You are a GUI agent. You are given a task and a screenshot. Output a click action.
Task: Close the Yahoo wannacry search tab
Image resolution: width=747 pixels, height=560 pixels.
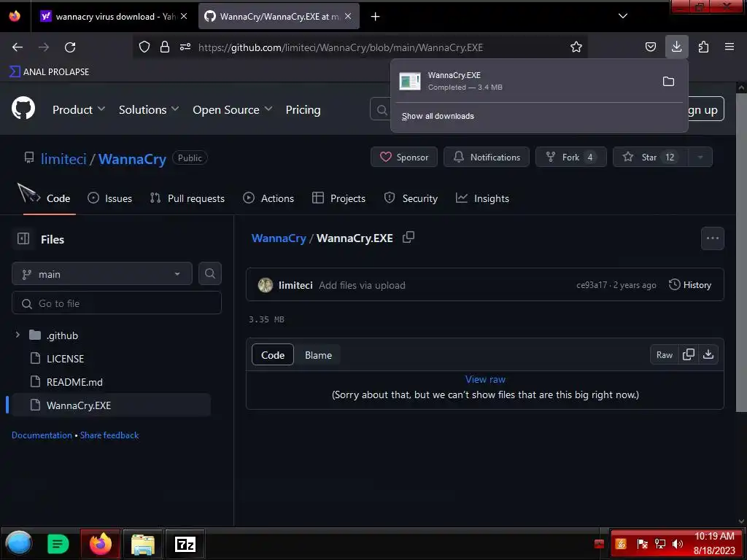[x=184, y=16]
